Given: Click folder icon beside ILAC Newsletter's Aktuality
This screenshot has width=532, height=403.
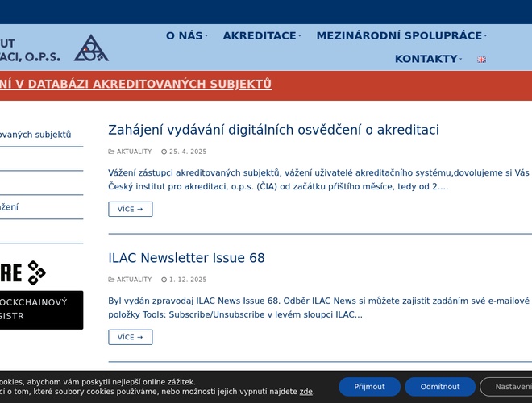Looking at the screenshot, I should point(111,280).
